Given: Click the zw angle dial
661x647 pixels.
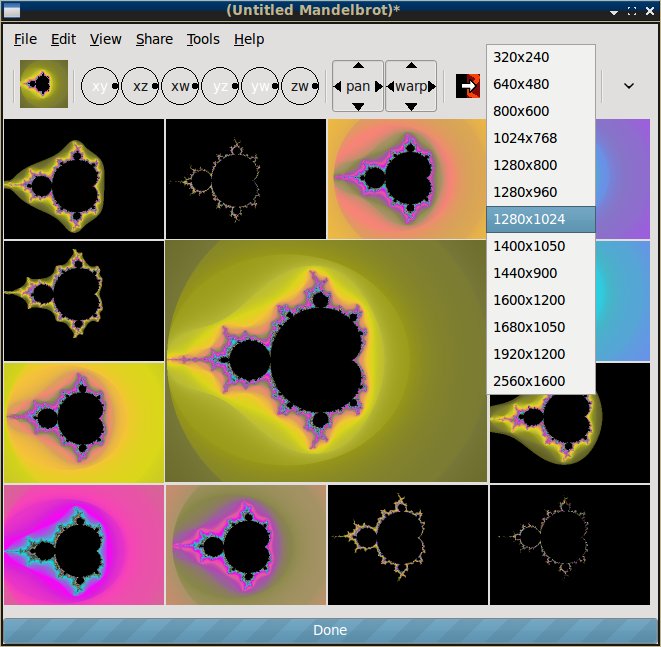Looking at the screenshot, I should [x=300, y=86].
